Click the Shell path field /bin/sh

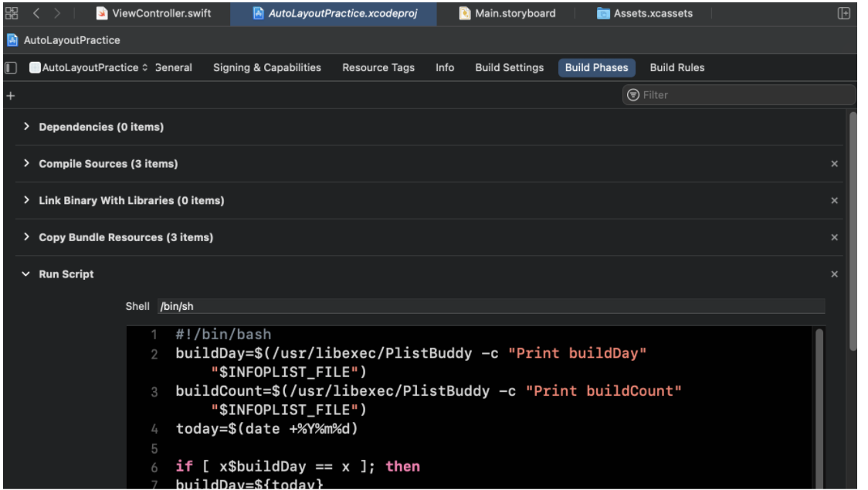(x=491, y=306)
